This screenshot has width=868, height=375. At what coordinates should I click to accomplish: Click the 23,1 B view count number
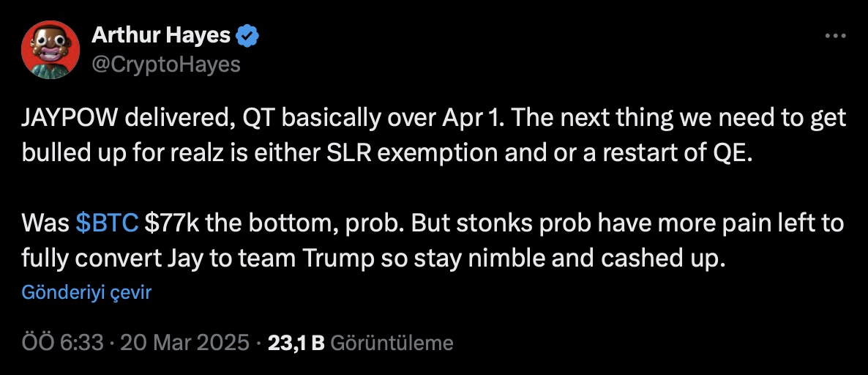pyautogui.click(x=296, y=343)
